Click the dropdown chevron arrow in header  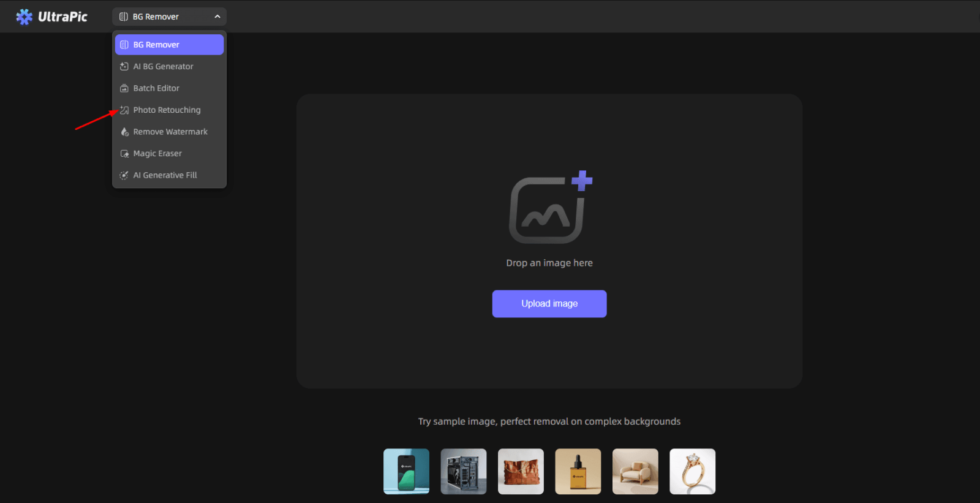(x=217, y=17)
